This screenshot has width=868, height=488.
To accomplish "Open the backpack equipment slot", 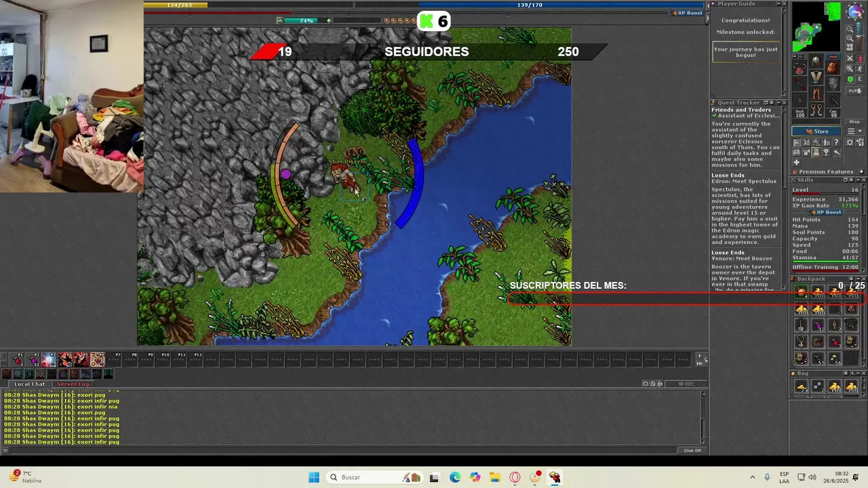I will click(x=831, y=68).
